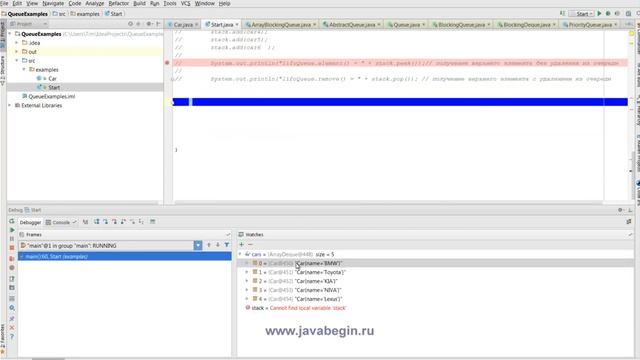Click examples breadcrumb in navigation bar
Screen dimensions: 640x360
point(85,14)
